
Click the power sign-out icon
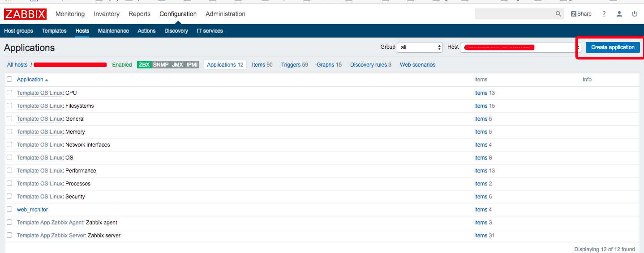[x=635, y=14]
